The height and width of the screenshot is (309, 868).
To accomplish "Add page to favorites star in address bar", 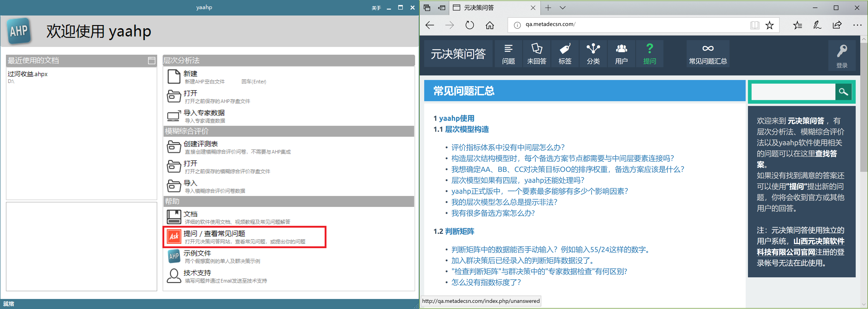I will pos(769,25).
